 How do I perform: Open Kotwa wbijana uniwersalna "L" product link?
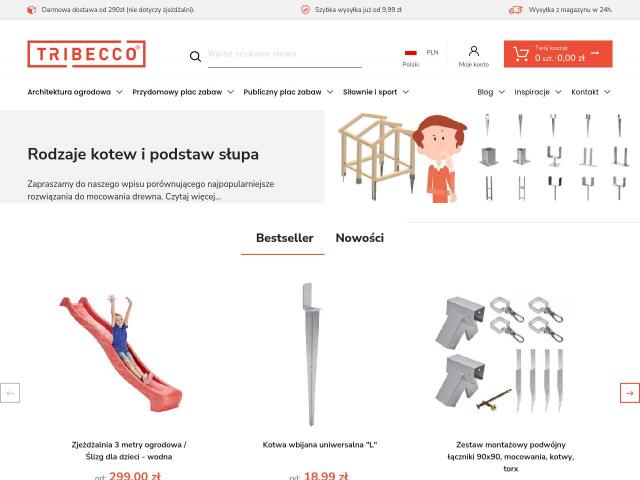click(320, 445)
